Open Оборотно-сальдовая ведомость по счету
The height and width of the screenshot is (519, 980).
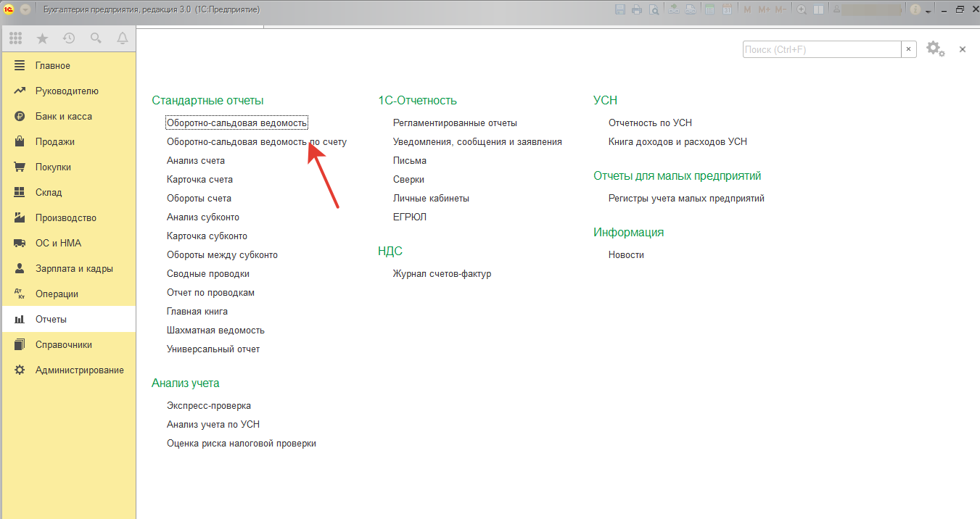point(257,141)
